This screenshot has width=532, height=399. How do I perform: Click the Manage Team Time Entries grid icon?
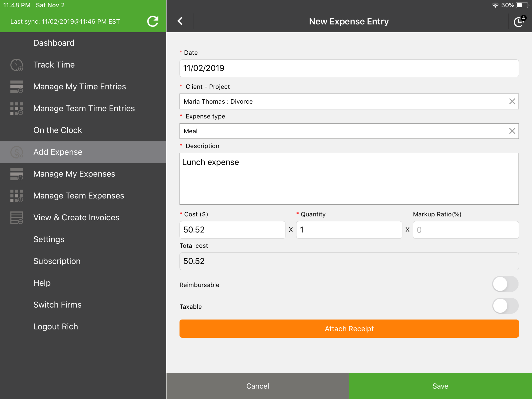pos(17,109)
